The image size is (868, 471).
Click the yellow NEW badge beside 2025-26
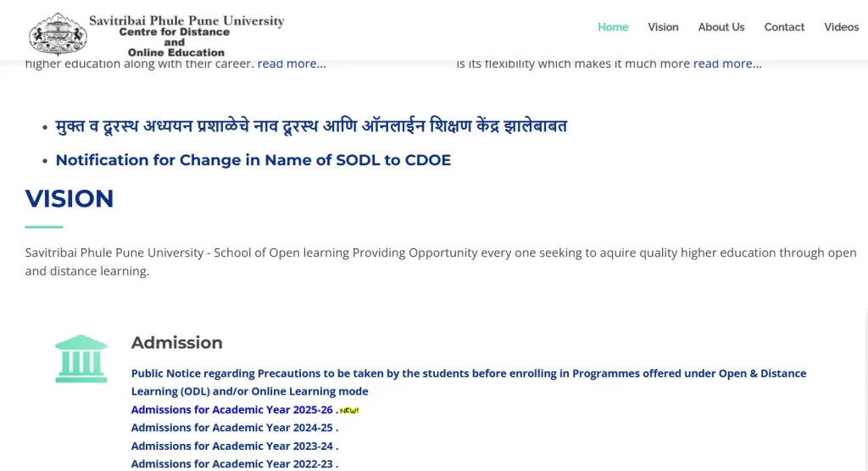(349, 410)
